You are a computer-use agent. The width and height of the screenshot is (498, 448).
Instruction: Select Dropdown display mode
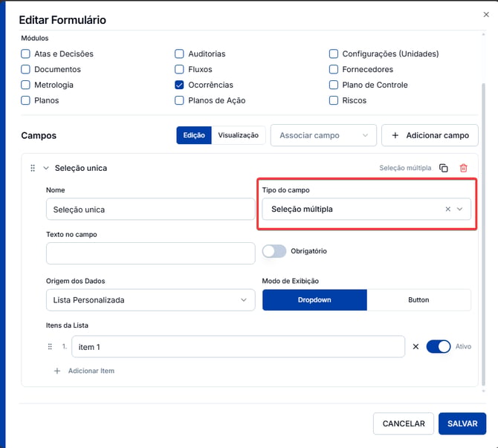pyautogui.click(x=314, y=299)
